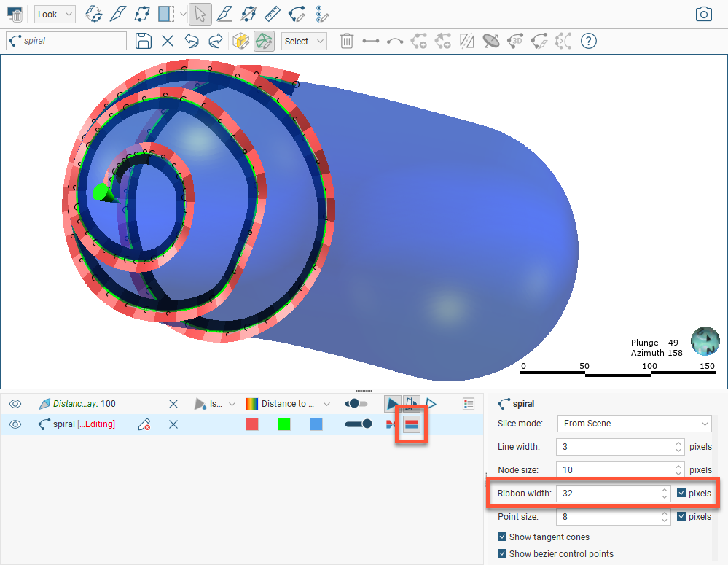Click the Ribbon width input field

pos(607,494)
